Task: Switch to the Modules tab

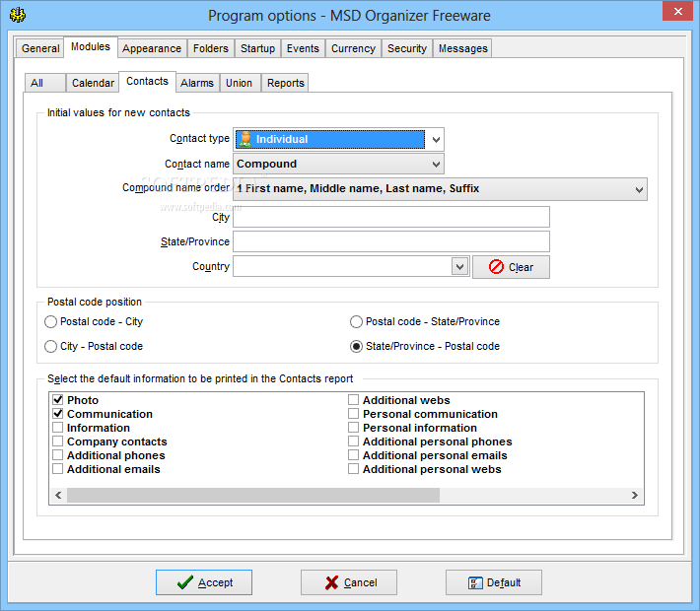Action: coord(91,47)
